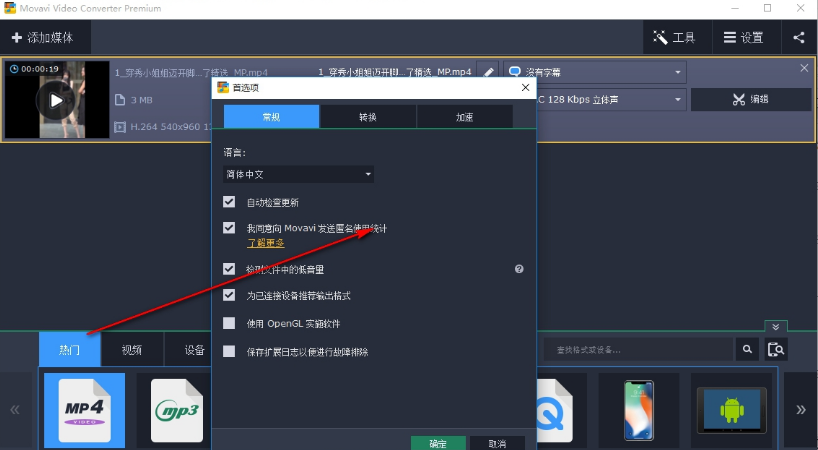Switch to the 加速 acceleration tab
Image resolution: width=818 pixels, height=450 pixels.
464,117
